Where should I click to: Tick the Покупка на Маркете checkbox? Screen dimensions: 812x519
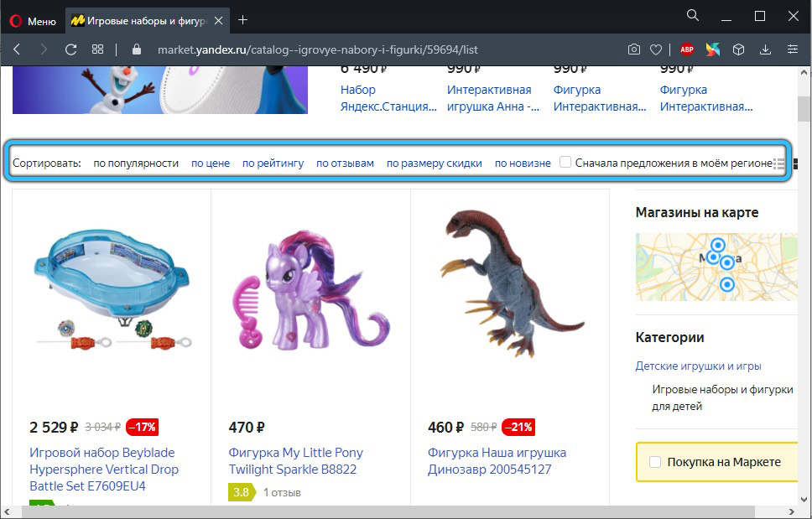655,462
